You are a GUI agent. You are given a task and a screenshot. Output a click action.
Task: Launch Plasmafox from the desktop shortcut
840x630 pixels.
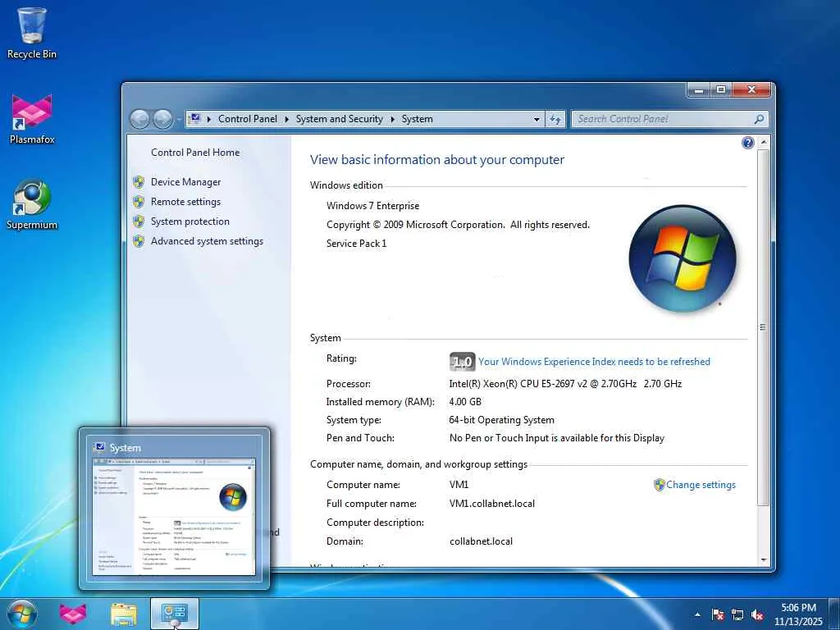tap(32, 119)
